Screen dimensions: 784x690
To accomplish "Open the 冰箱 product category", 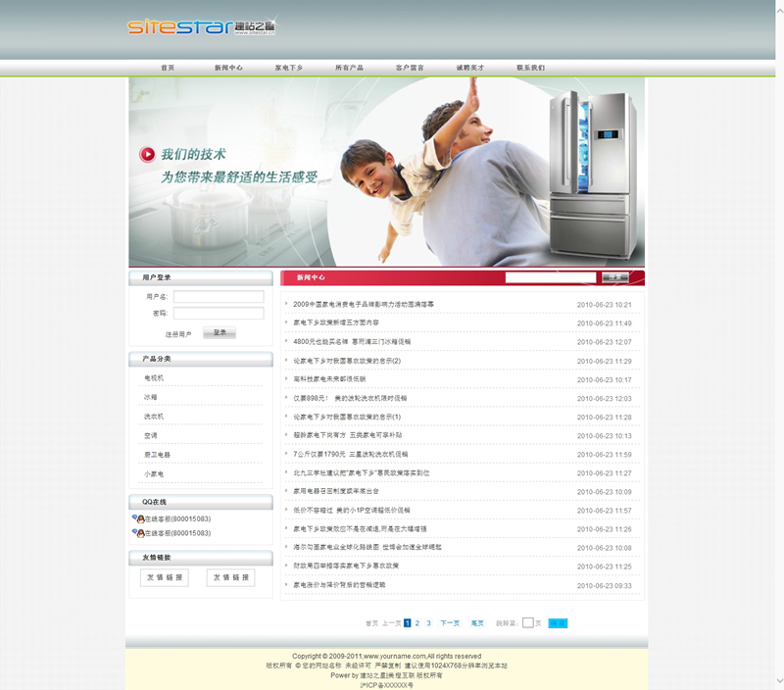I will click(x=151, y=397).
